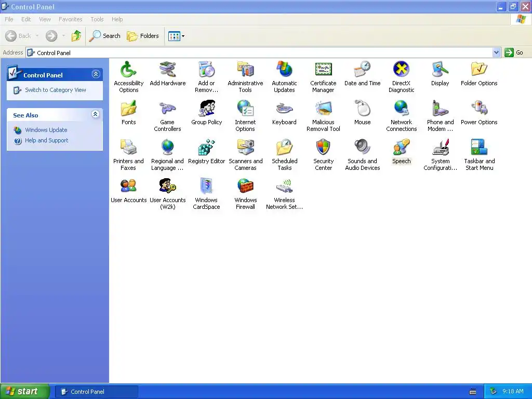The width and height of the screenshot is (532, 399).
Task: Open Power Options
Action: point(479,113)
